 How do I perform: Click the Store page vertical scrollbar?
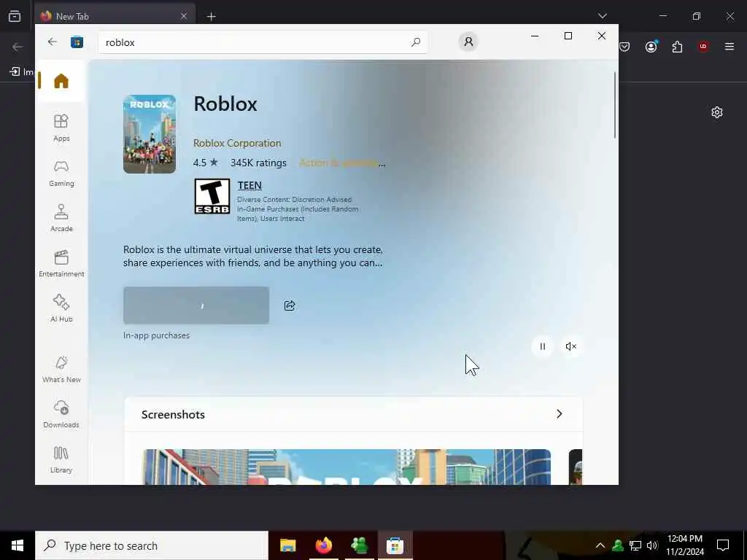[614, 105]
